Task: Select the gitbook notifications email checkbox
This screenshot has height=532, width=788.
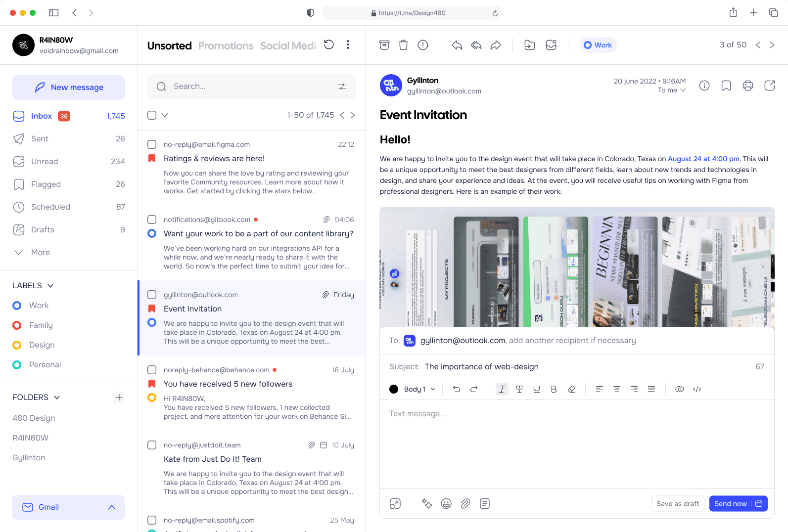Action: pos(152,220)
